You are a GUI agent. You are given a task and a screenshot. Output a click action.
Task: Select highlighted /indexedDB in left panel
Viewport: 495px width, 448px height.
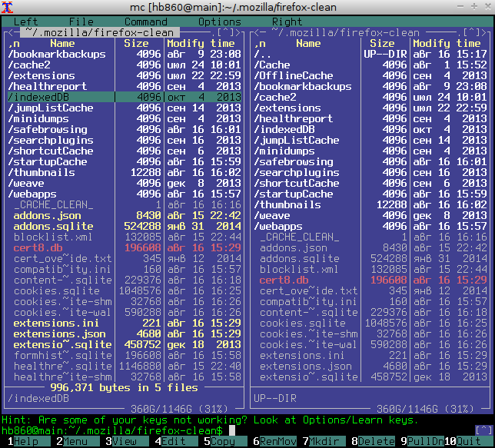[x=125, y=97]
